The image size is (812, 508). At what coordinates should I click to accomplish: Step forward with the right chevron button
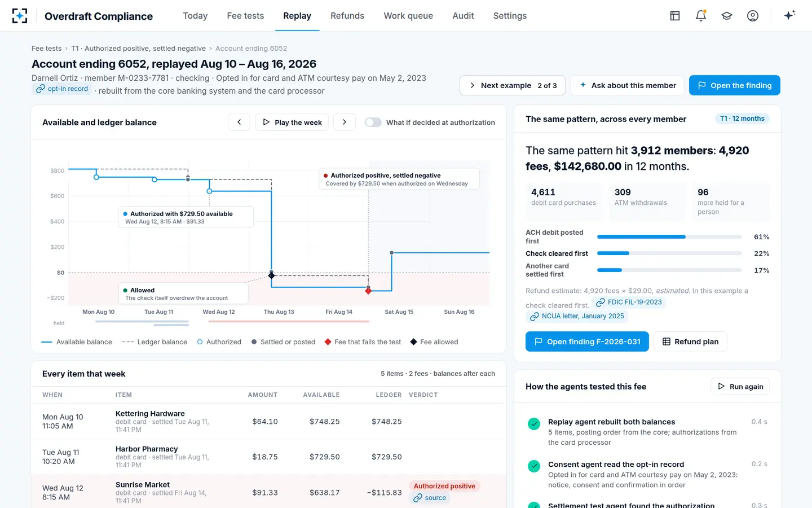(x=345, y=122)
